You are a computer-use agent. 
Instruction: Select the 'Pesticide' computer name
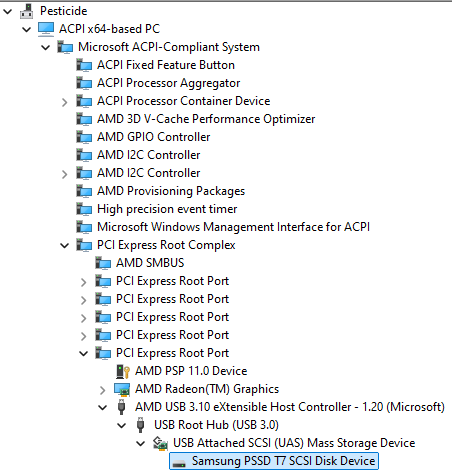pos(64,11)
